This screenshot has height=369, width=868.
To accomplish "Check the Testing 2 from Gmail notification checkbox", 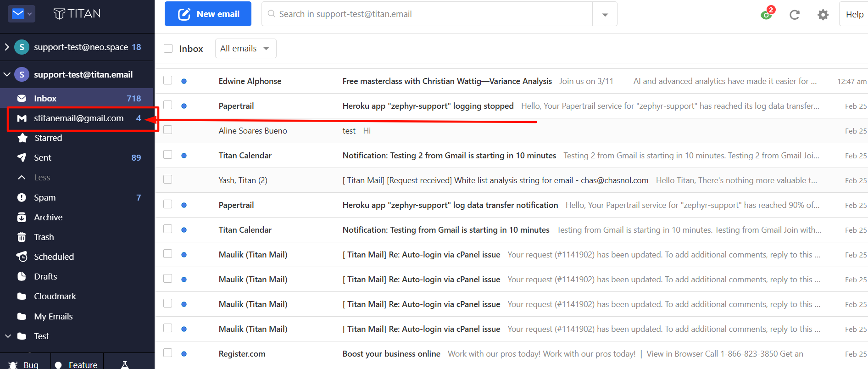I will tap(168, 155).
